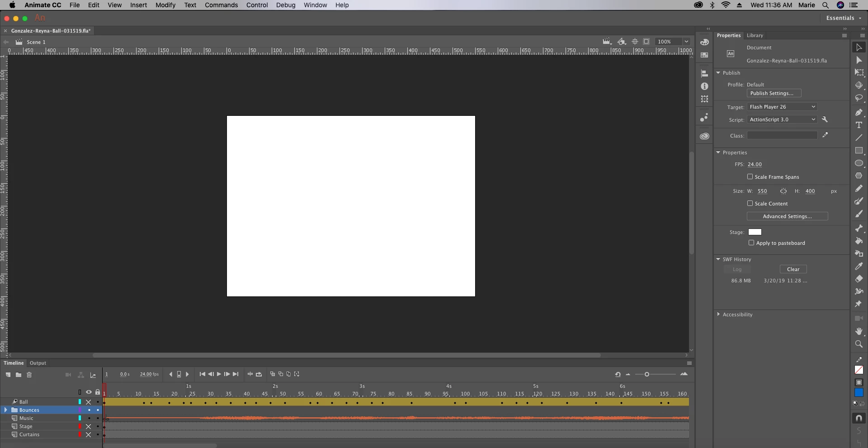Open the Target Flash Player dropdown
The height and width of the screenshot is (448, 868).
[782, 107]
